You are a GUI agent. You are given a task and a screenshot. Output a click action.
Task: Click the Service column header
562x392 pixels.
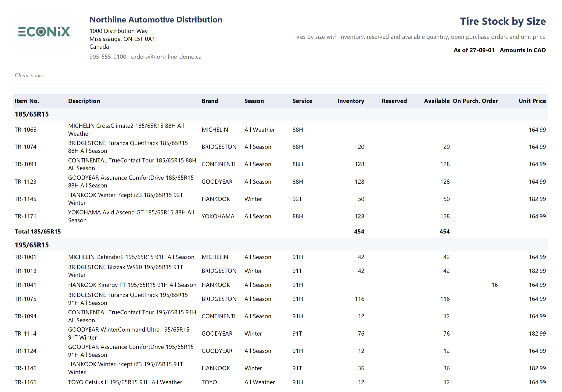(x=302, y=101)
